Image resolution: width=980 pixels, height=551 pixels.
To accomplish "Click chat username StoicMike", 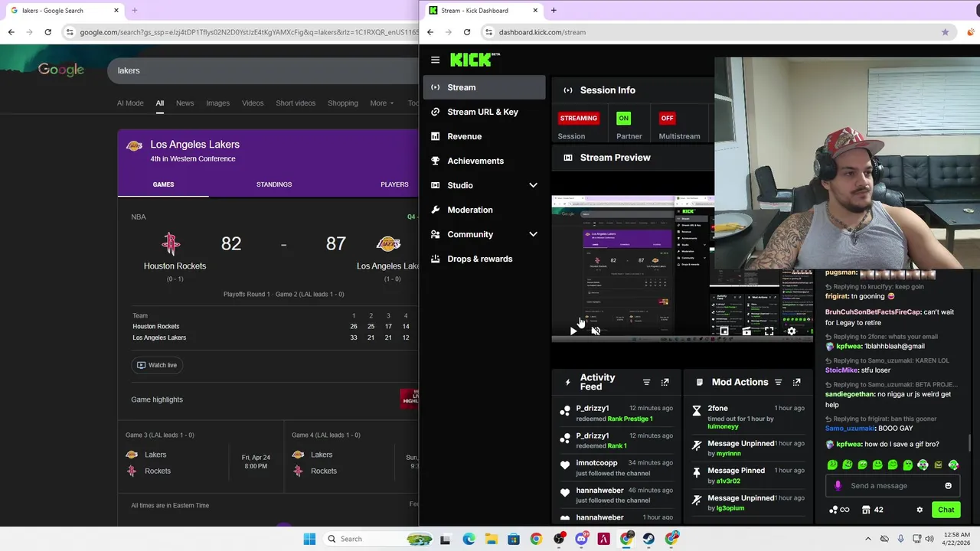I will tap(841, 370).
